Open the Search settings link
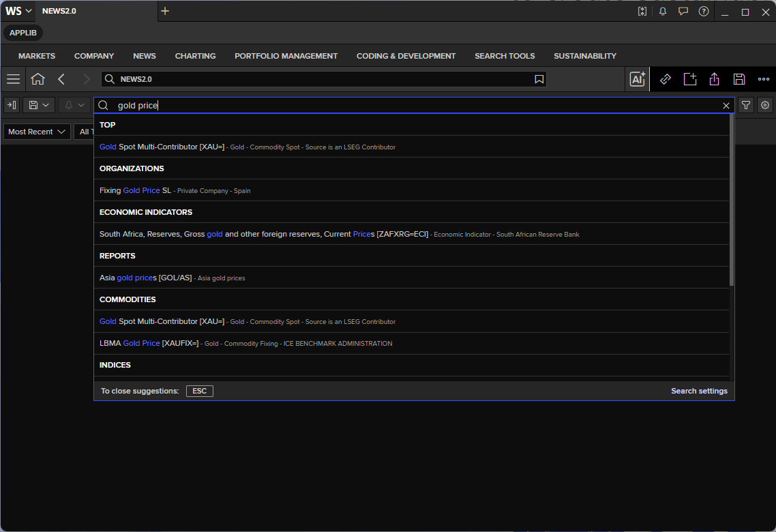This screenshot has width=776, height=532. (x=700, y=391)
